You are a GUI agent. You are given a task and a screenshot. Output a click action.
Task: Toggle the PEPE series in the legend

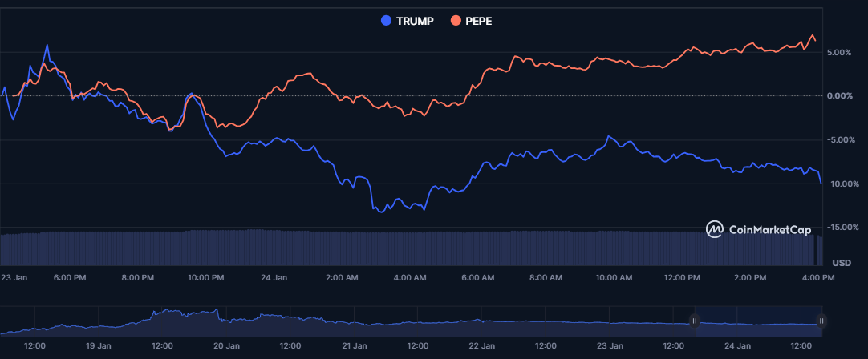click(x=471, y=21)
